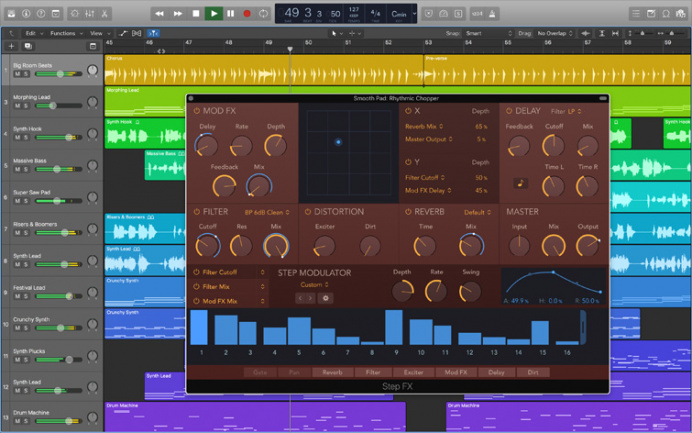692x433 pixels.
Task: Click the duplicate track icon
Action: 28,46
